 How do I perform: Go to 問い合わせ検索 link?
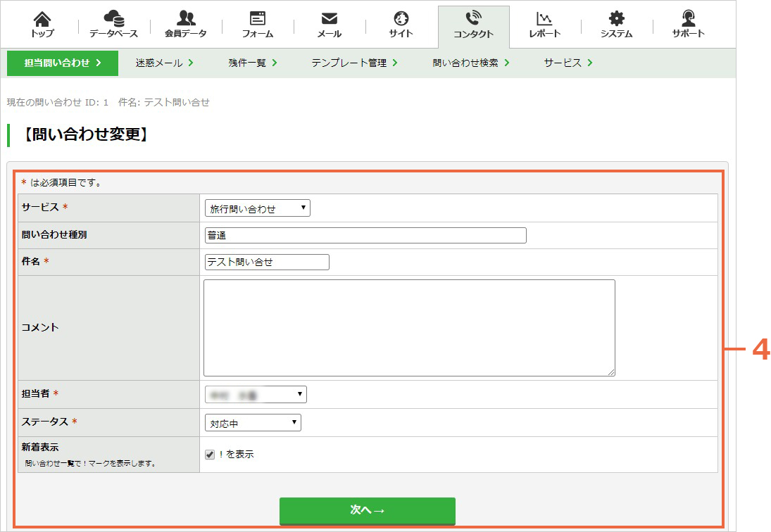coord(470,63)
